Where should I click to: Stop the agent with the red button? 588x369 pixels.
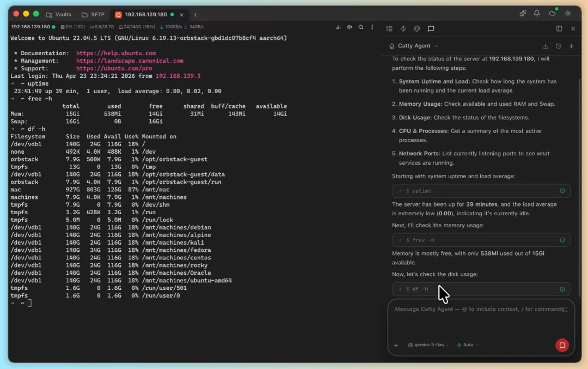[562, 345]
